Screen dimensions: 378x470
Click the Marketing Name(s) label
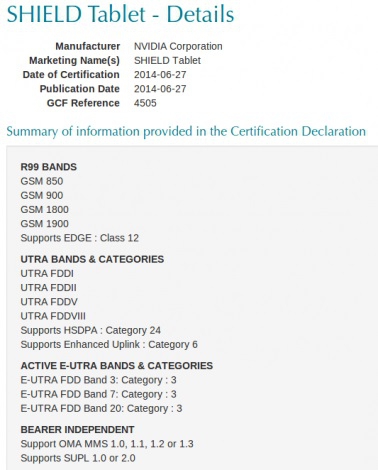(74, 61)
